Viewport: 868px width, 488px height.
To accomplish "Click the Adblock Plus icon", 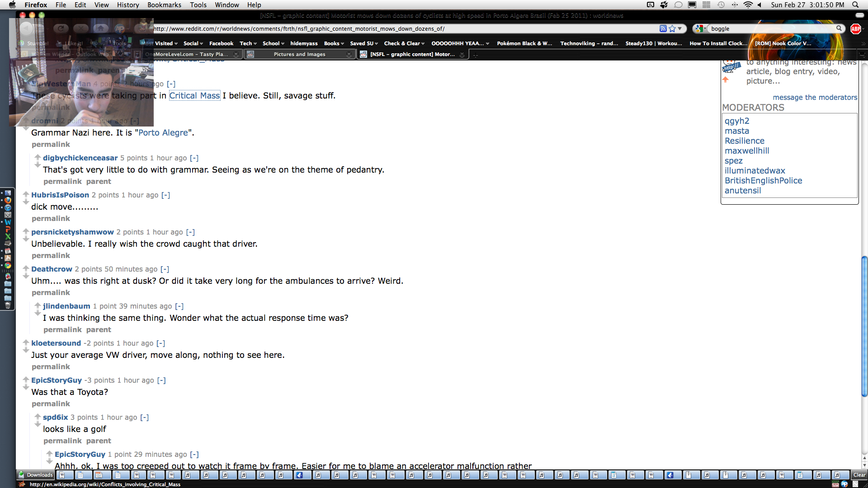I will point(855,28).
